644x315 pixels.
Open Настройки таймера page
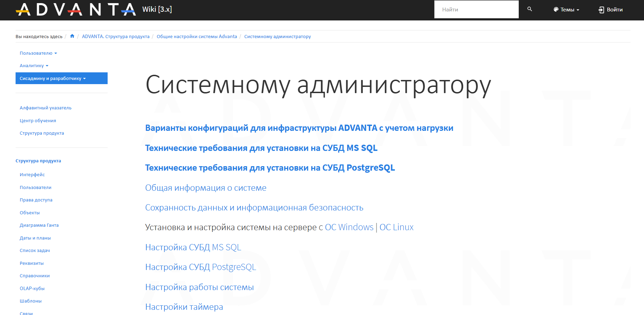184,307
